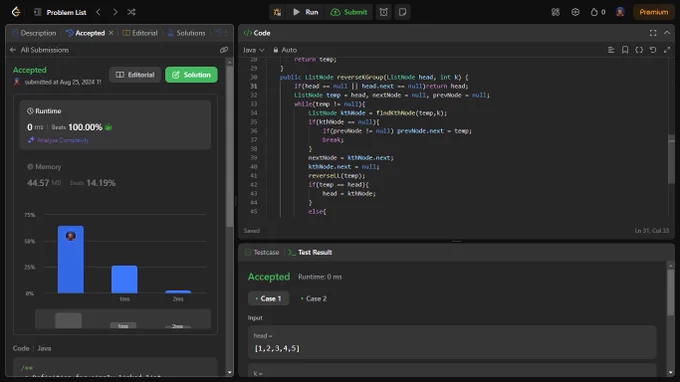Open the notes sticky icon
This screenshot has width=680, height=382.
(x=402, y=12)
